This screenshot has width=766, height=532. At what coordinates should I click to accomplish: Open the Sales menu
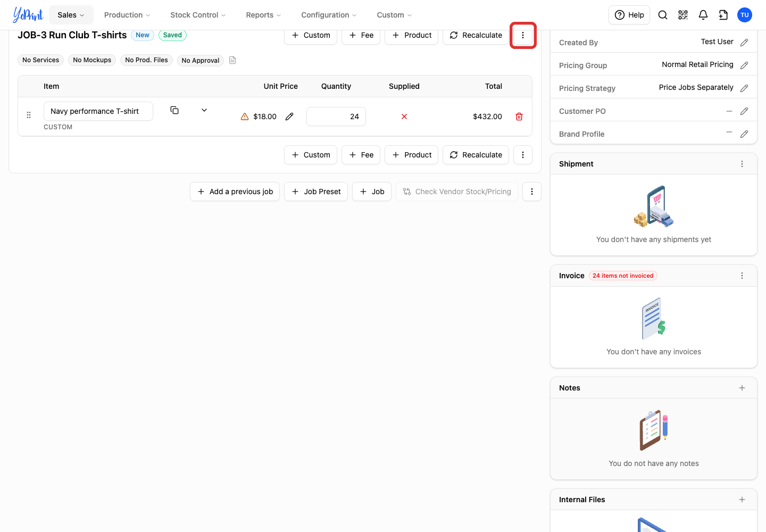point(71,15)
